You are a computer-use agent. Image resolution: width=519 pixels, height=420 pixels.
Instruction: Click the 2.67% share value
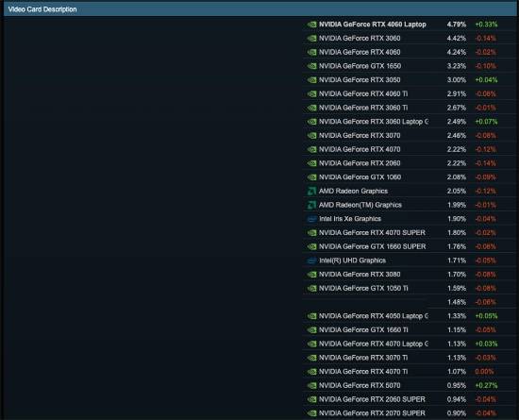click(x=457, y=108)
